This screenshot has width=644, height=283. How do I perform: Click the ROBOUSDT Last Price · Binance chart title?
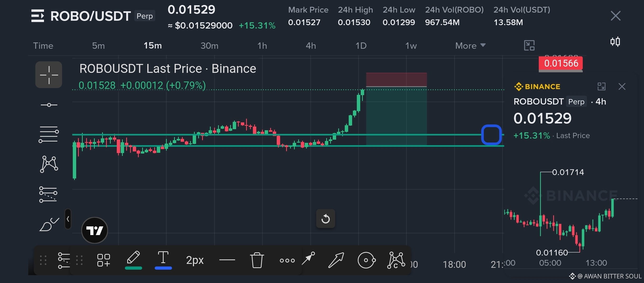pos(168,69)
